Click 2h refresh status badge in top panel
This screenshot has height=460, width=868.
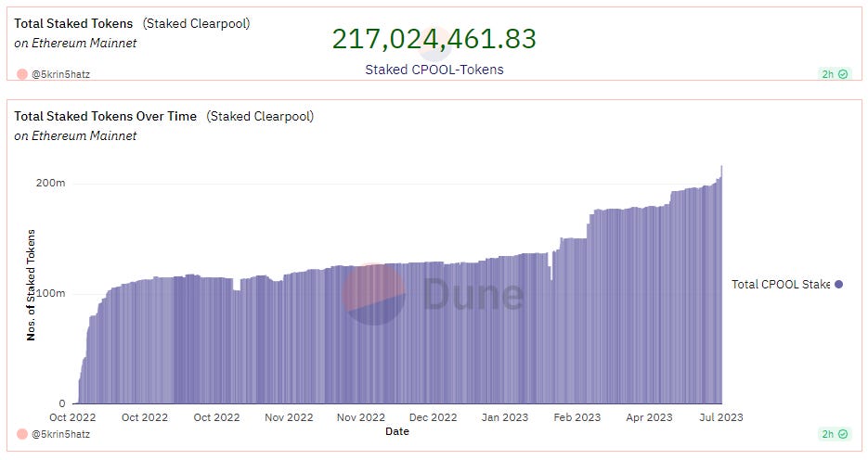(835, 74)
